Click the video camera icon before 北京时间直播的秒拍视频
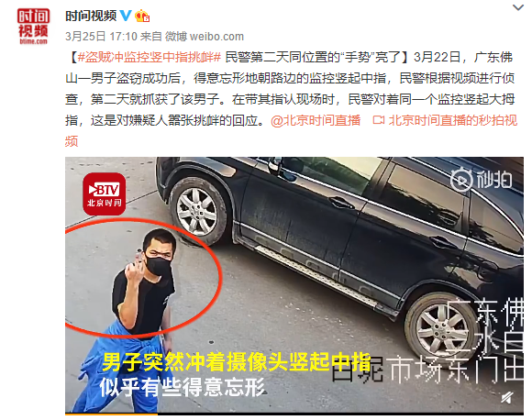532x420 pixels. 379,120
